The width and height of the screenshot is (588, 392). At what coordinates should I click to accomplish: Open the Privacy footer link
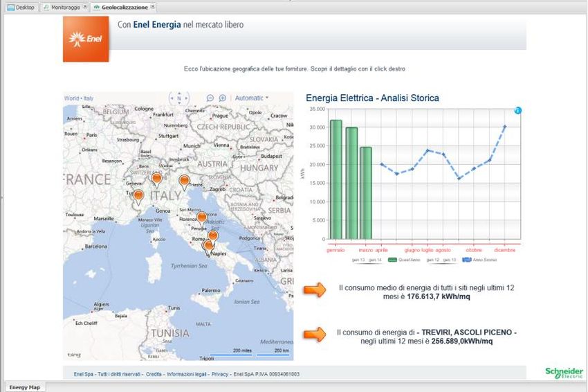click(x=220, y=374)
